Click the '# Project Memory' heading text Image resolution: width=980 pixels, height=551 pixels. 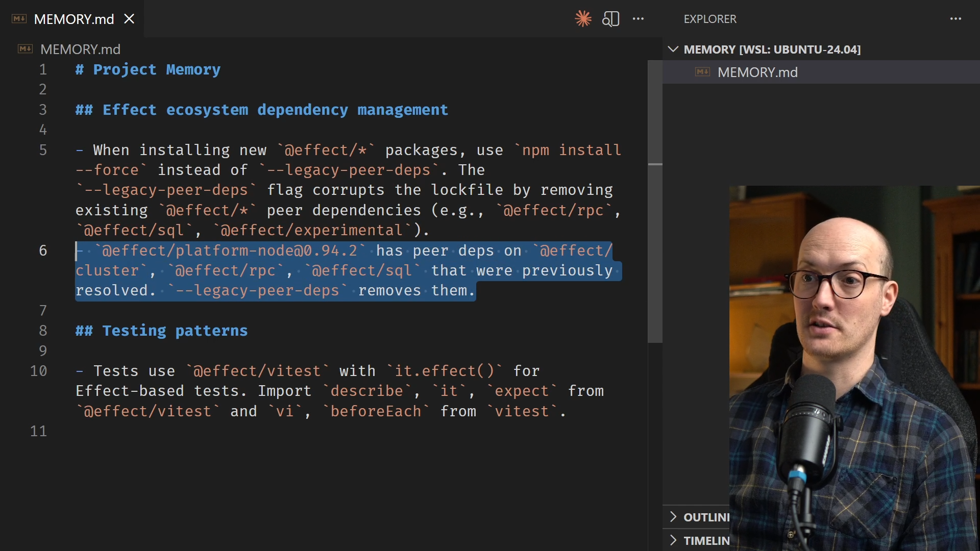148,69
